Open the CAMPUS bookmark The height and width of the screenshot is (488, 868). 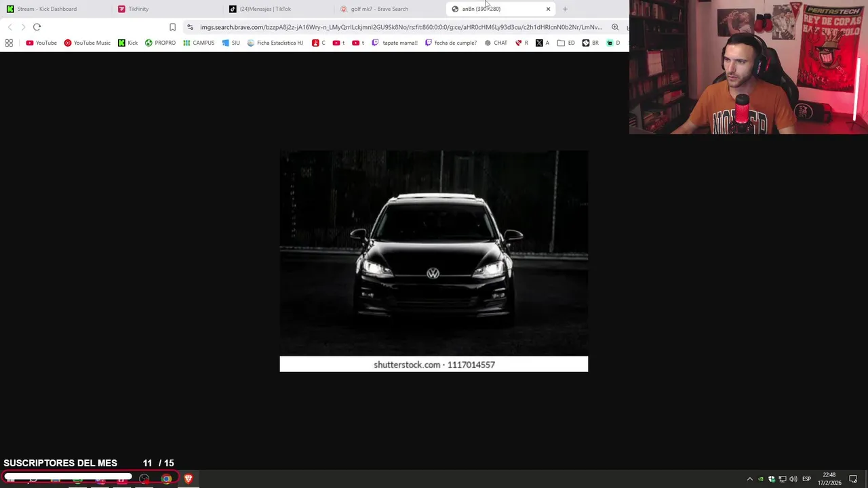coord(199,43)
